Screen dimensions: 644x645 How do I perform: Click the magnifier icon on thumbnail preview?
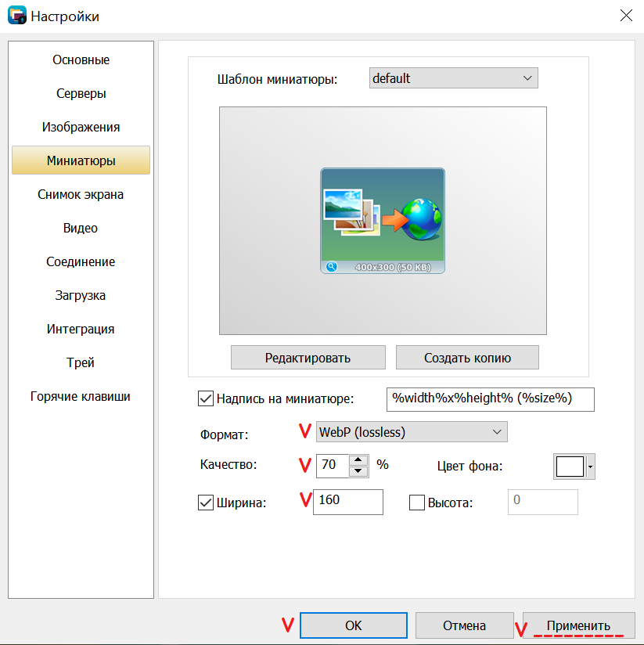(332, 267)
